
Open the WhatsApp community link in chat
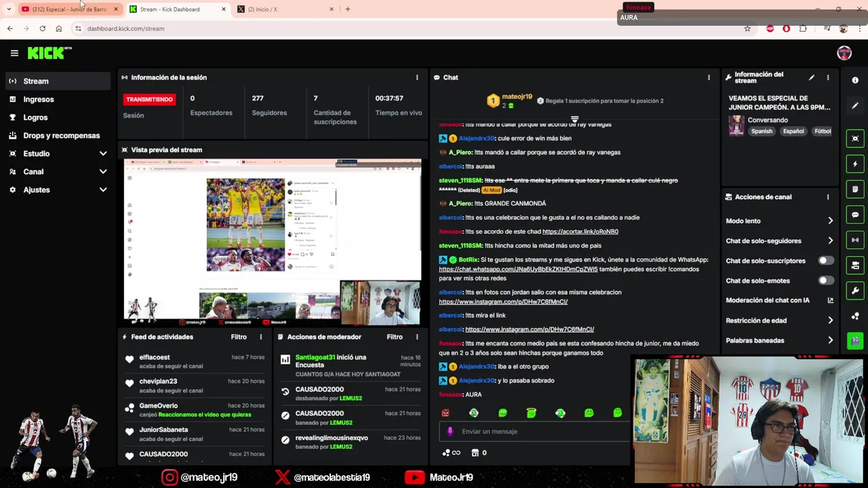click(518, 269)
